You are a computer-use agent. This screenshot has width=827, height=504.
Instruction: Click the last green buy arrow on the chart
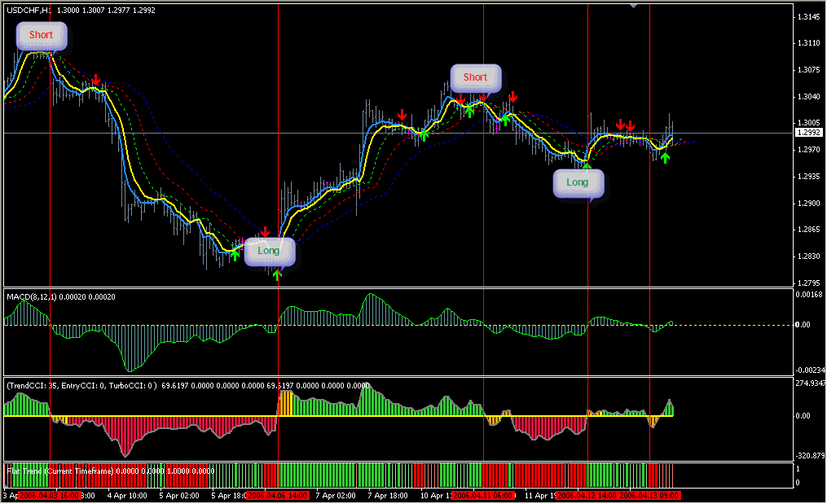coord(665,157)
